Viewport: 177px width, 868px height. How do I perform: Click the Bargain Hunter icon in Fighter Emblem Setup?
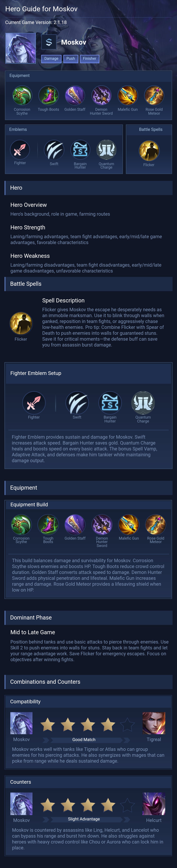[x=110, y=403]
